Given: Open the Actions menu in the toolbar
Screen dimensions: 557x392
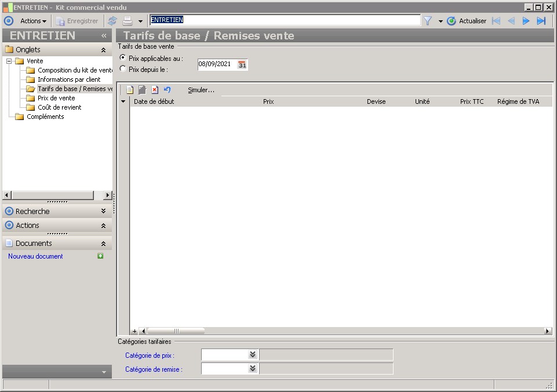Looking at the screenshot, I should pyautogui.click(x=33, y=21).
